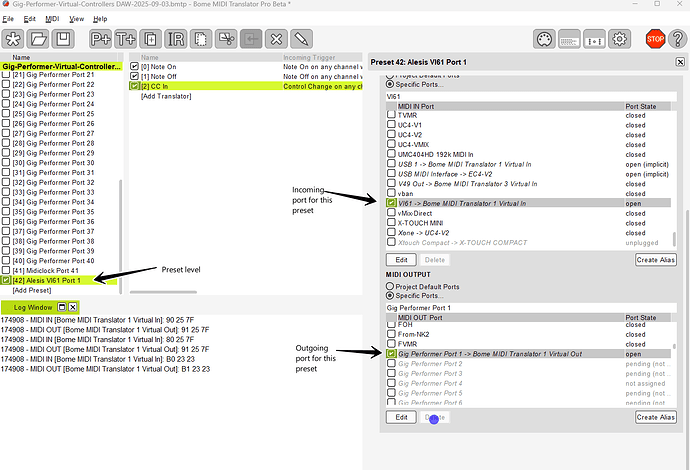This screenshot has height=470, width=690.
Task: Close the Preset 42 properties panel
Action: (x=680, y=62)
